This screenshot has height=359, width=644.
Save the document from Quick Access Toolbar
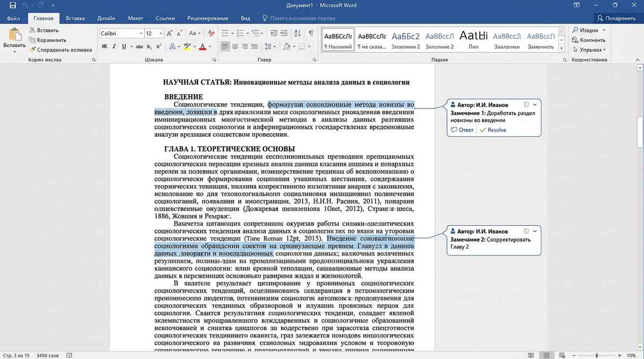pyautogui.click(x=12, y=5)
